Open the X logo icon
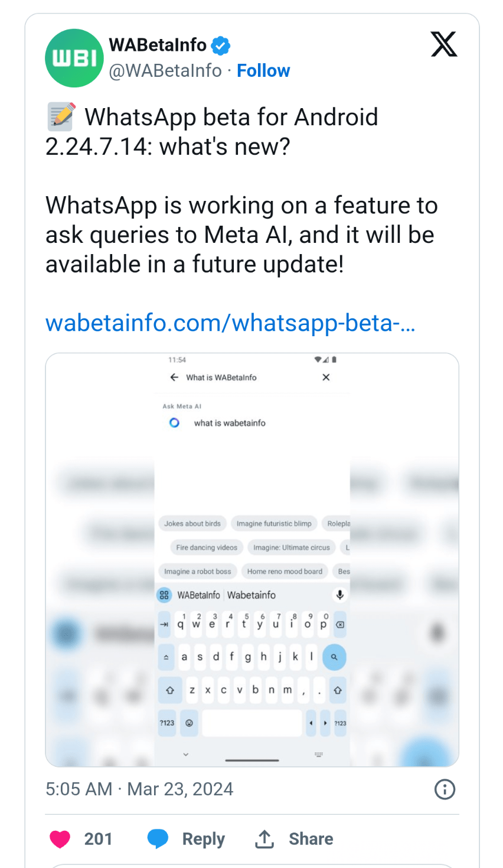Viewport: 503px width, 868px height. coord(444,44)
